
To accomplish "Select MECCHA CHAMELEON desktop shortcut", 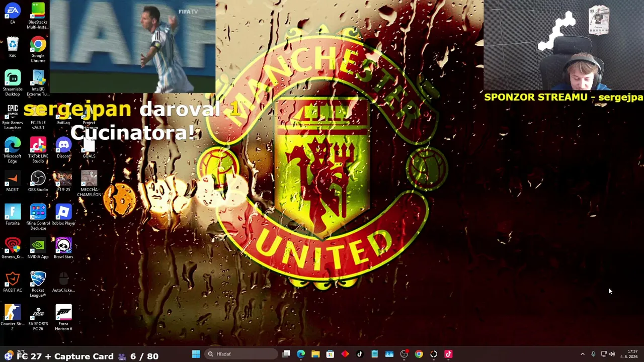I will pyautogui.click(x=89, y=184).
